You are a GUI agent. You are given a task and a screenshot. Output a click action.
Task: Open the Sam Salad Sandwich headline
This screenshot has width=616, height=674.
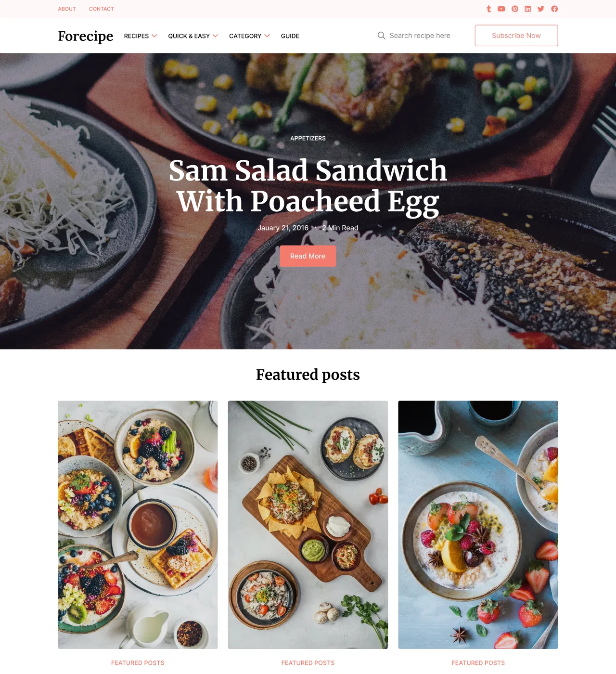pos(308,186)
